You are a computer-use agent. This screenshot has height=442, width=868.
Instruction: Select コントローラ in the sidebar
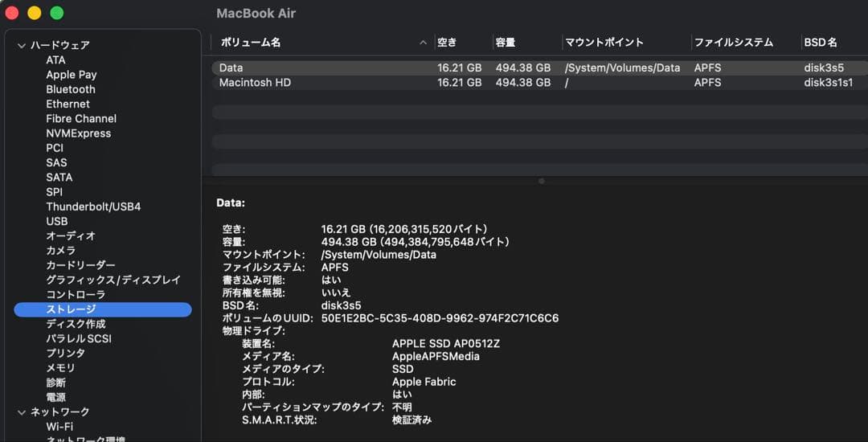(76, 294)
